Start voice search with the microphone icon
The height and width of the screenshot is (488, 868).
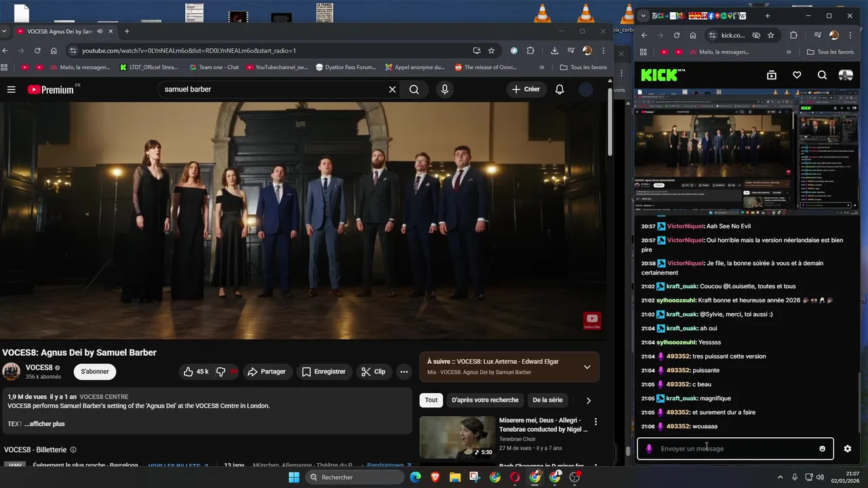pos(445,89)
